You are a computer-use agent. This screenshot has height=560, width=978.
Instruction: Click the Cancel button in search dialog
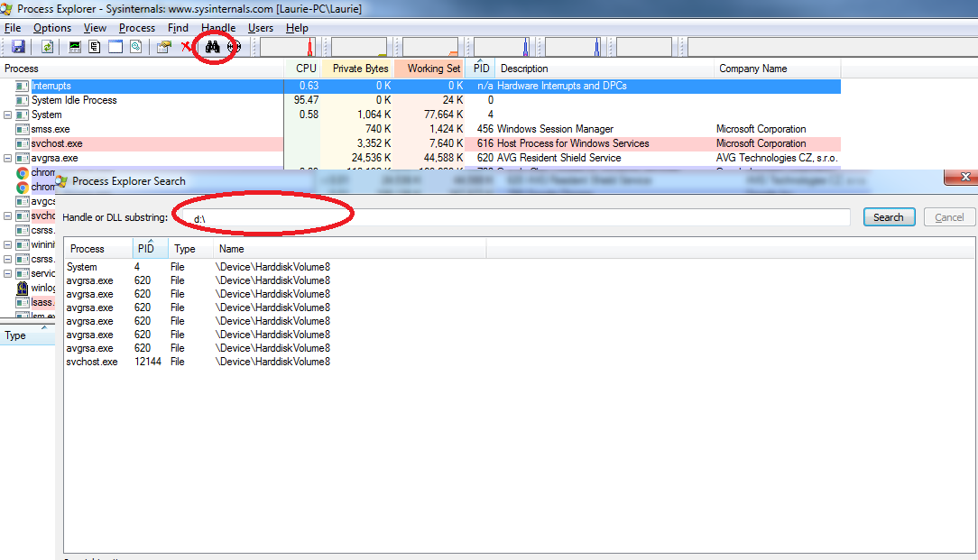point(949,217)
